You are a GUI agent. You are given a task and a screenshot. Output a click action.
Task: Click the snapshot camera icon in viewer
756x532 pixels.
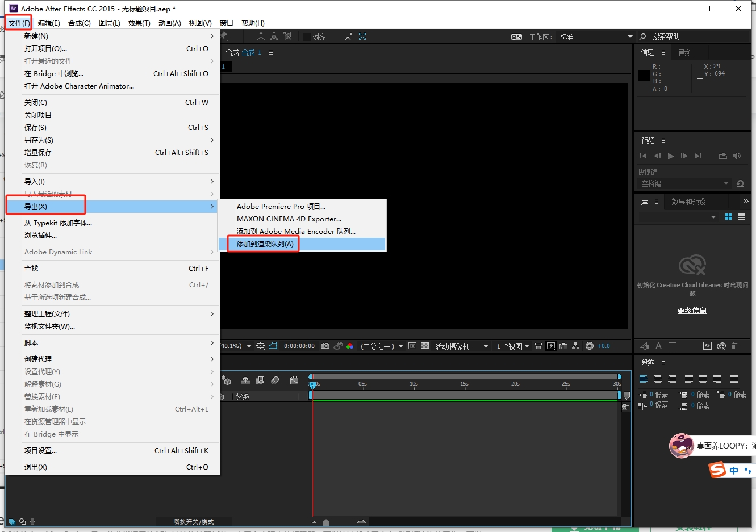(325, 346)
